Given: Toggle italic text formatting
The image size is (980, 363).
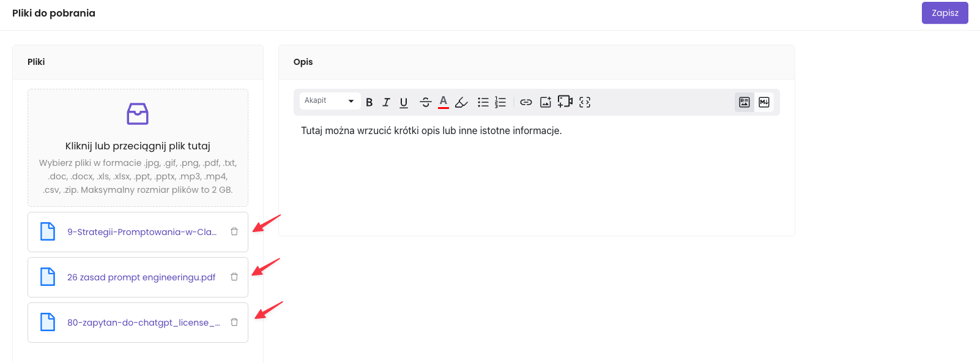Looking at the screenshot, I should pos(386,102).
